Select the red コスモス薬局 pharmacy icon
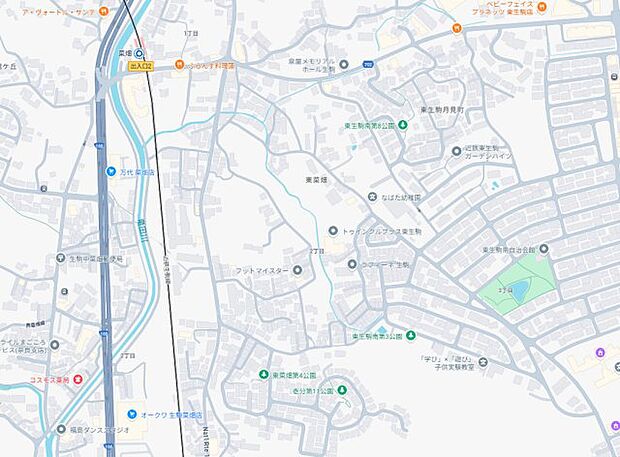This screenshot has height=457, width=620. coord(78,380)
